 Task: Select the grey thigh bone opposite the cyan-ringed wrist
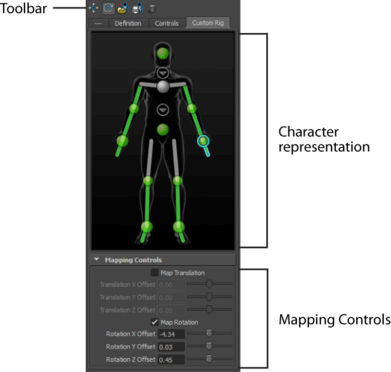(x=150, y=157)
